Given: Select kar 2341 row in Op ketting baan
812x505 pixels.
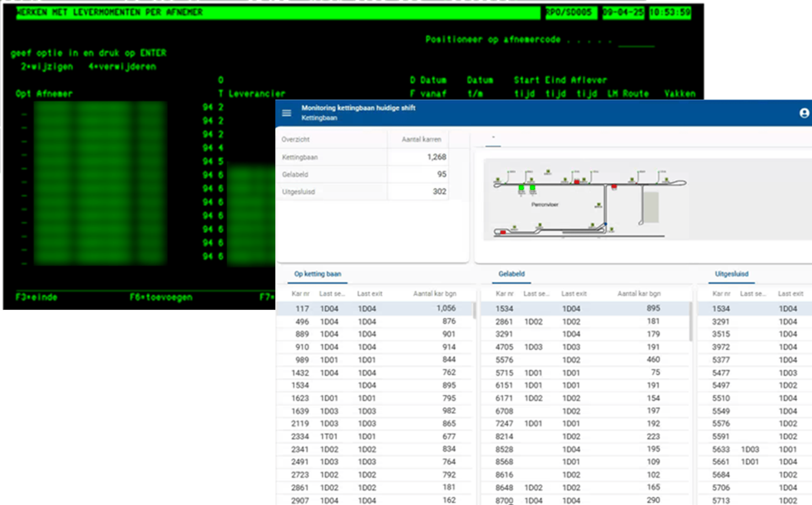Looking at the screenshot, I should click(x=374, y=449).
